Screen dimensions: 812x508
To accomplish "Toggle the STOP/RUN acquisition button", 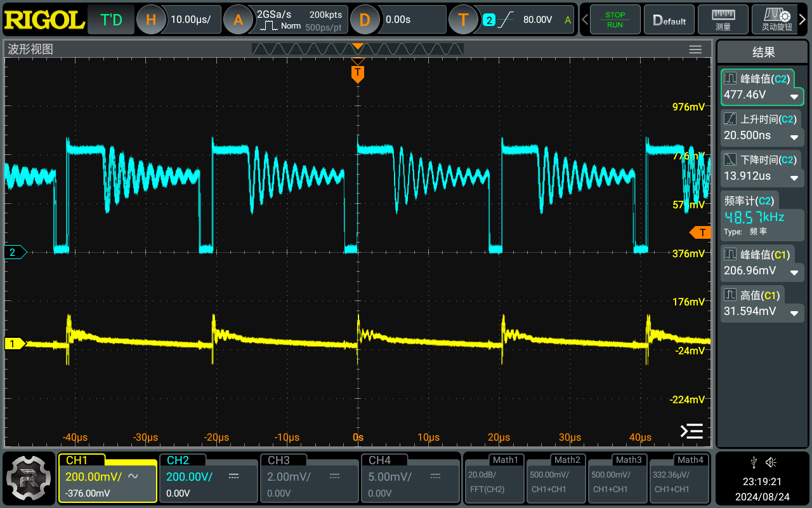I will click(x=615, y=20).
